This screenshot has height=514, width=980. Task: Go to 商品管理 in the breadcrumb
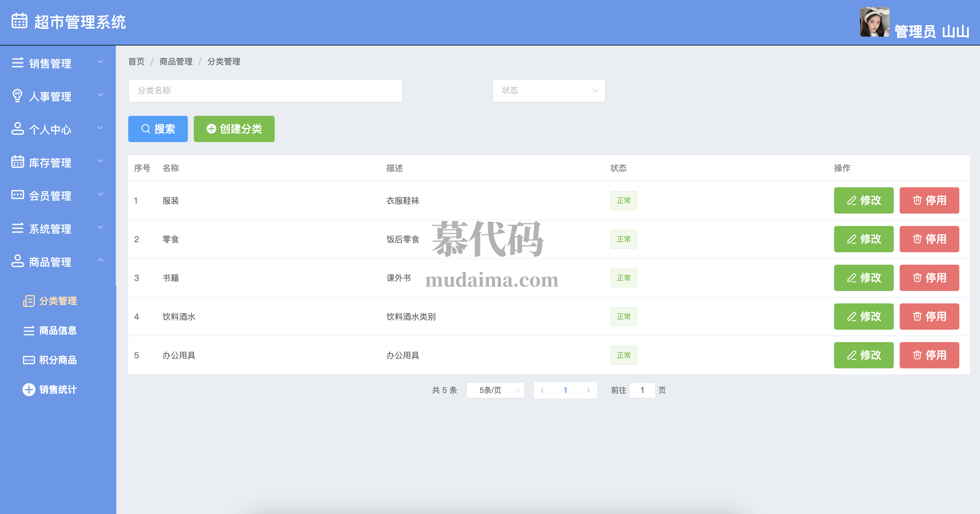click(x=176, y=62)
